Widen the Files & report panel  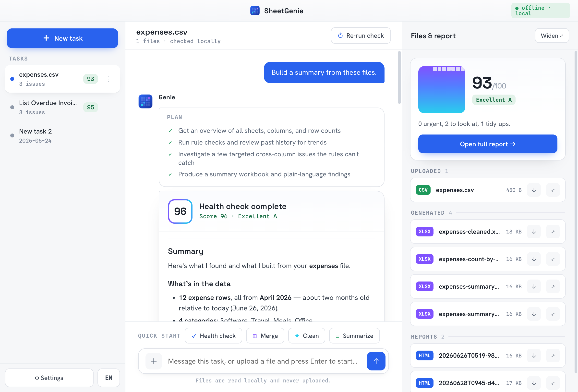(552, 36)
